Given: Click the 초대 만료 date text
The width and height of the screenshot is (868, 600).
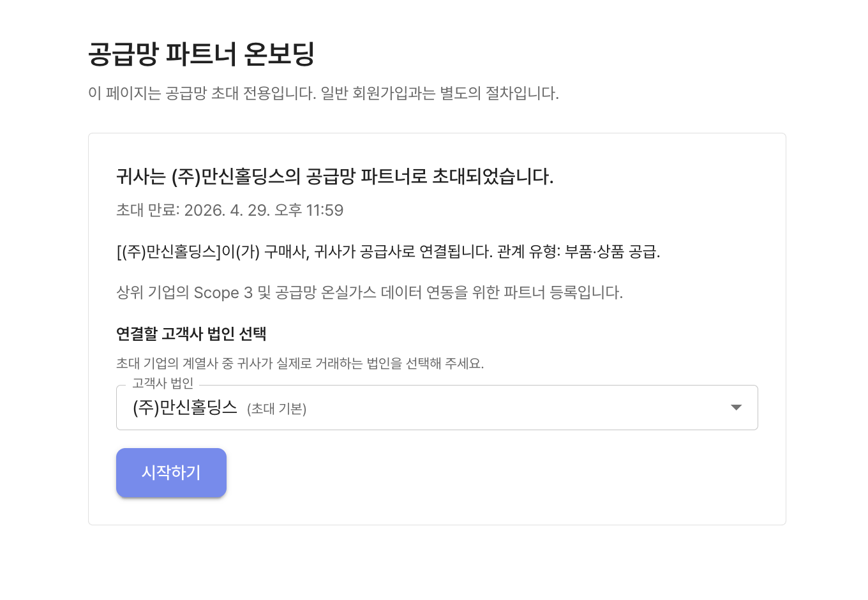Looking at the screenshot, I should [x=230, y=211].
